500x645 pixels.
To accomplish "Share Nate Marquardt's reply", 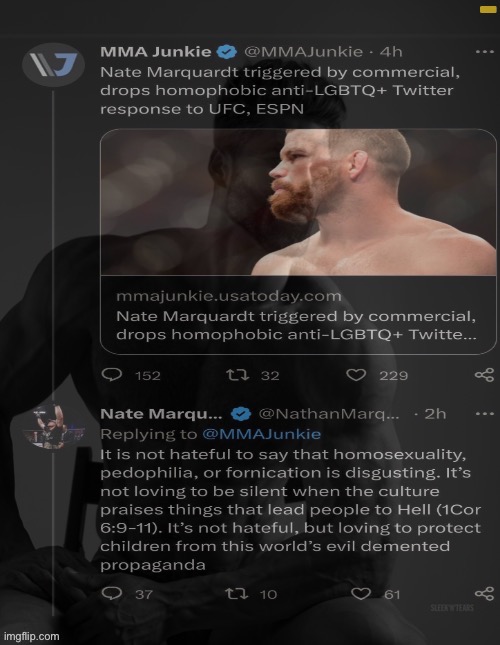I will click(x=484, y=593).
